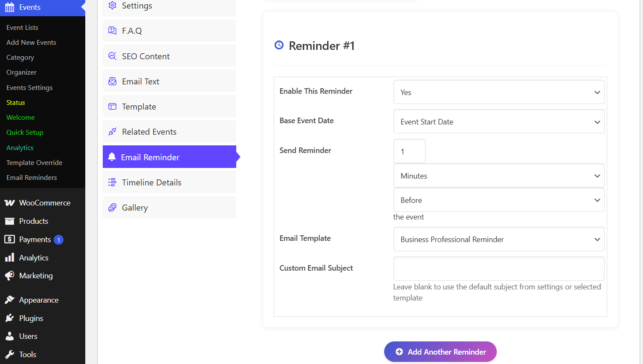
Task: Click the Template layout icon
Action: [x=112, y=107]
